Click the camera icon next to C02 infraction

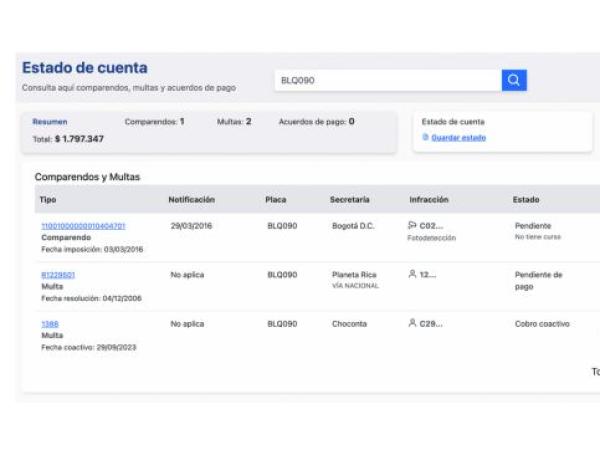tap(412, 225)
